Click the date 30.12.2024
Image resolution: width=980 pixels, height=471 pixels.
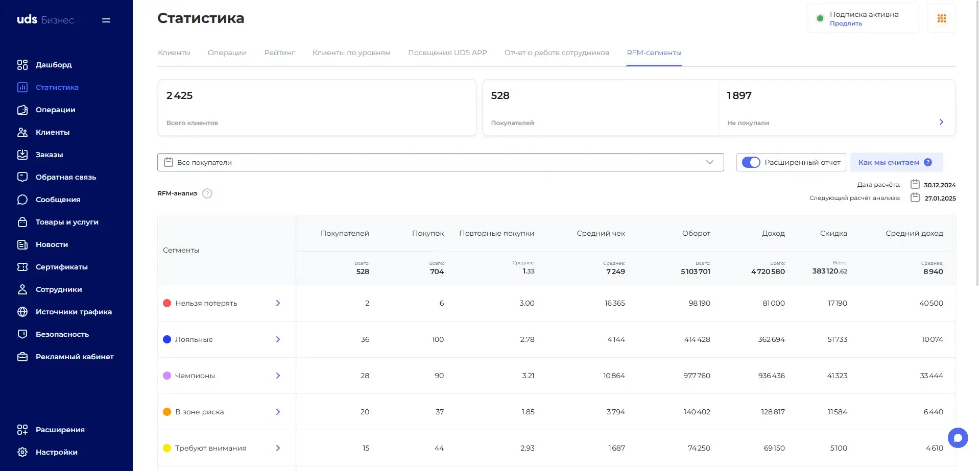tap(940, 185)
